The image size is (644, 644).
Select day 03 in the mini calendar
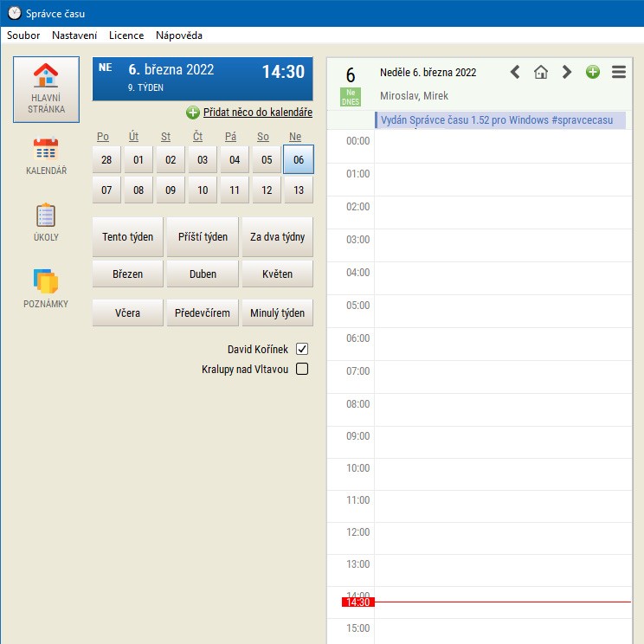tap(203, 159)
